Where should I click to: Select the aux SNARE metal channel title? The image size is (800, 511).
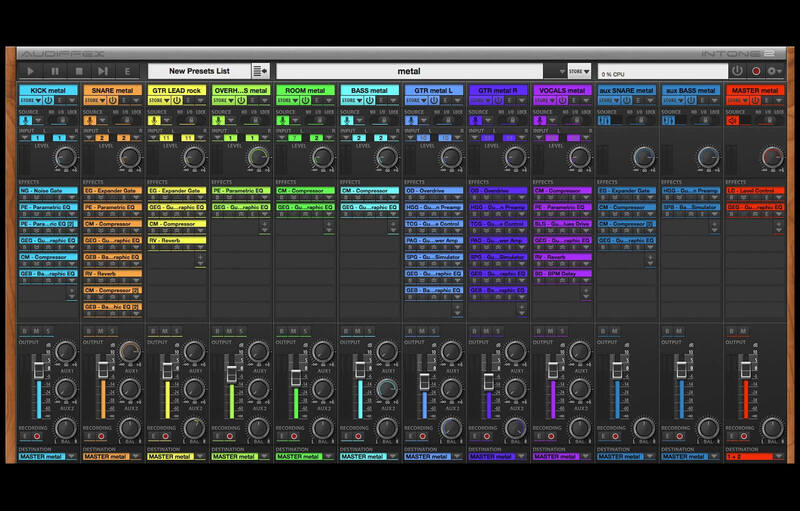(627, 90)
